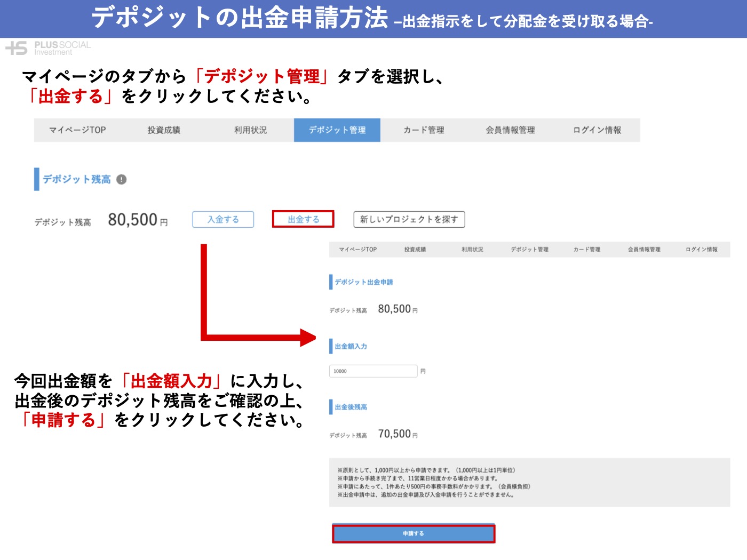Open カード管理 tab in upper navigation

click(424, 130)
